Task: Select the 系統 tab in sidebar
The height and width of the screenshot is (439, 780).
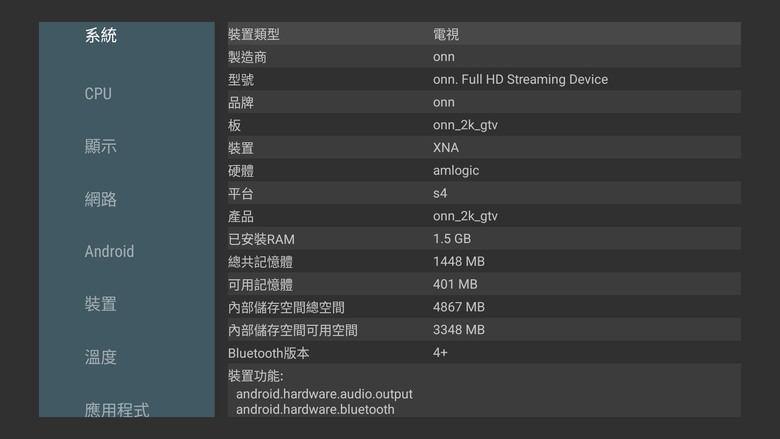Action: [x=100, y=35]
